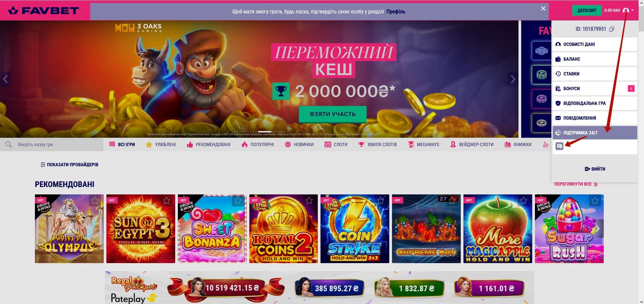Click Взяти участь button
Screen dimensions: 644x304
tap(333, 114)
